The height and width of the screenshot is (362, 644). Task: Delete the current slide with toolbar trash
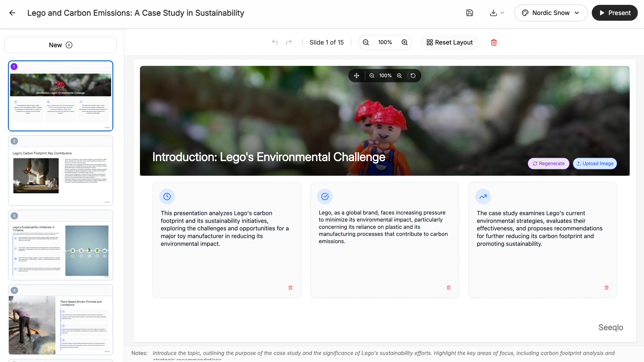[x=494, y=42]
